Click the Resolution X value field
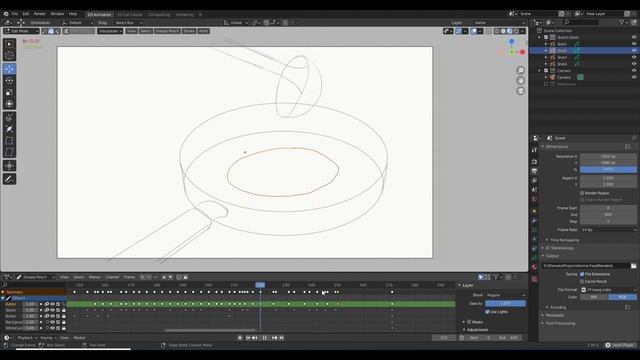The width and height of the screenshot is (640, 360). (608, 156)
